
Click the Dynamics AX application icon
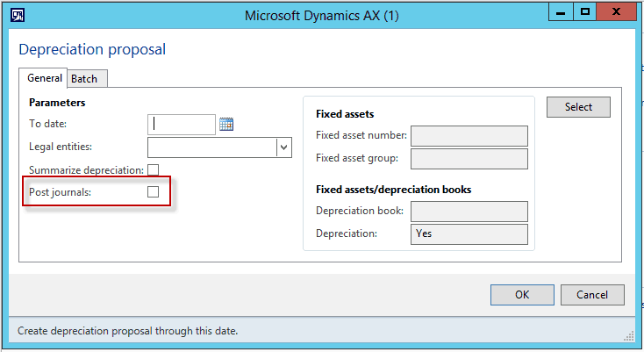coord(18,15)
